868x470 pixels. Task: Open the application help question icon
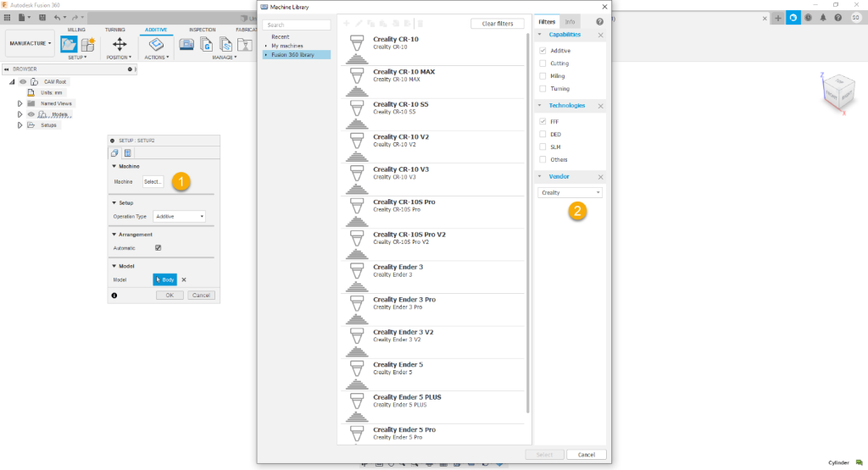point(838,19)
